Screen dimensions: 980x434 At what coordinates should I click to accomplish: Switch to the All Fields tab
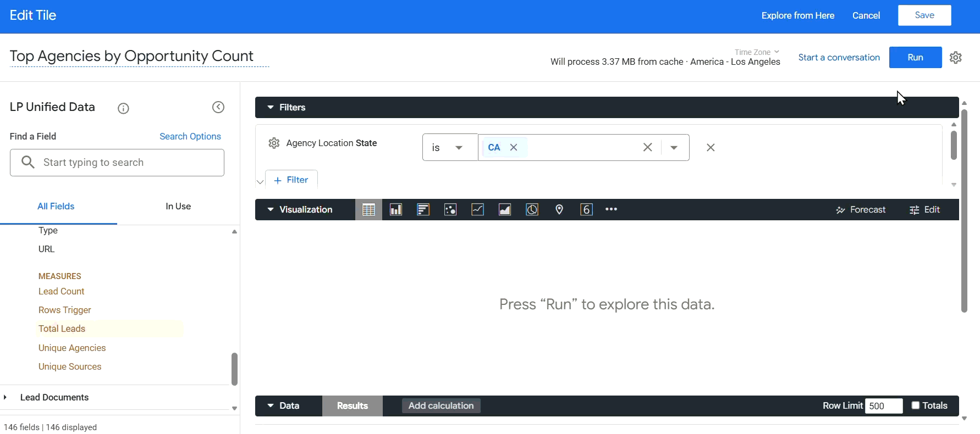[56, 207]
